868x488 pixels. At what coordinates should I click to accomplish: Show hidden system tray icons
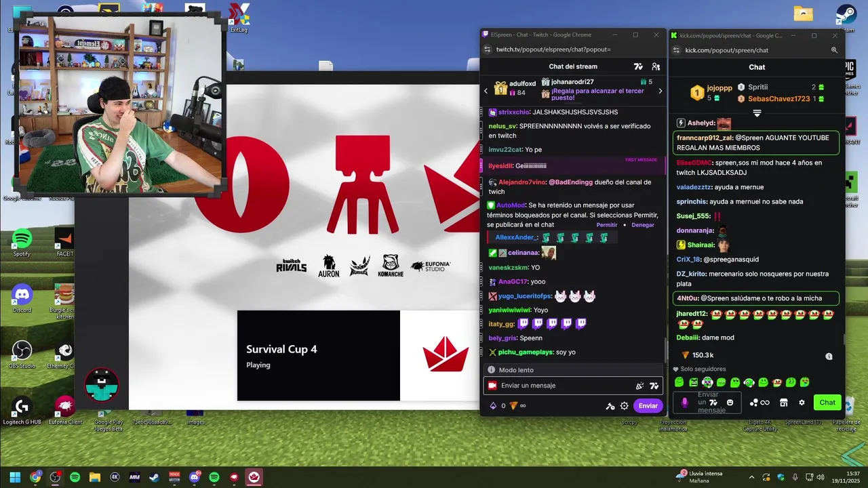tap(751, 477)
